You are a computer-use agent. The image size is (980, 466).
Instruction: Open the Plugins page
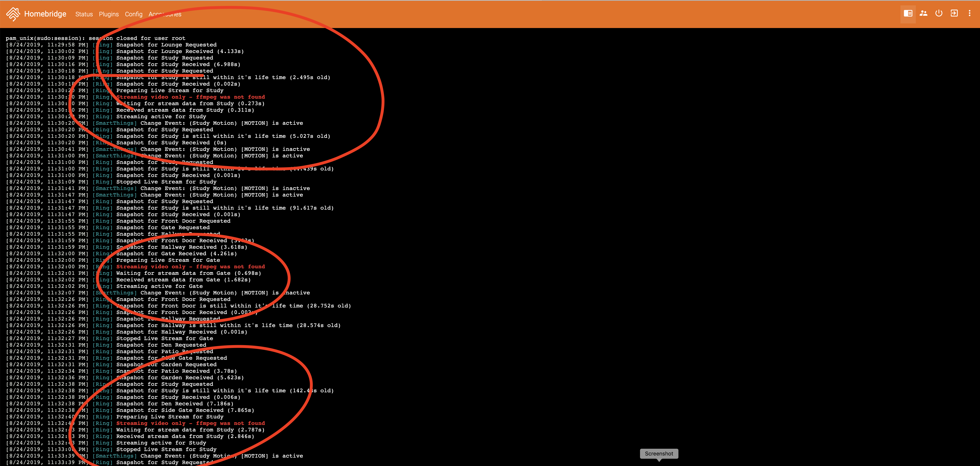(109, 14)
